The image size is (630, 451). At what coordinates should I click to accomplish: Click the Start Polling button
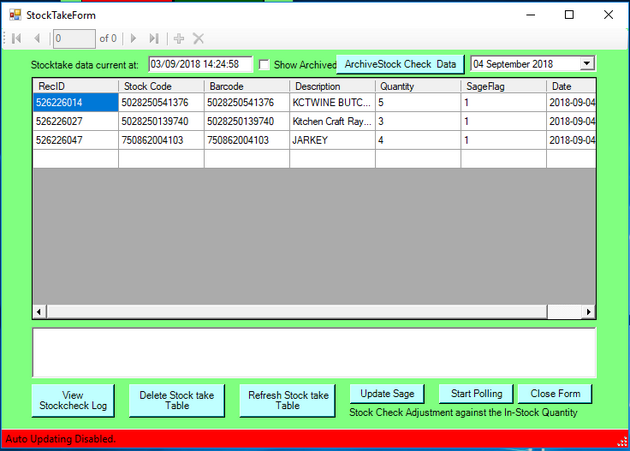click(x=476, y=393)
